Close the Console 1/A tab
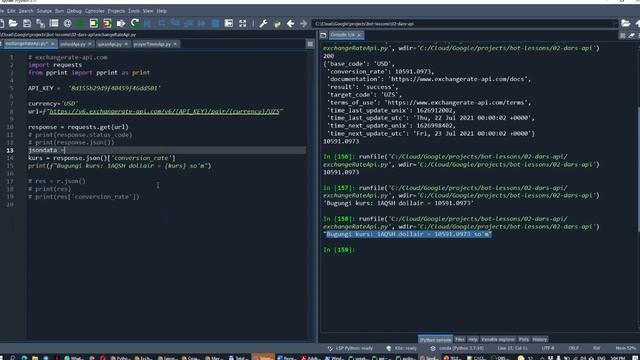 [x=359, y=36]
